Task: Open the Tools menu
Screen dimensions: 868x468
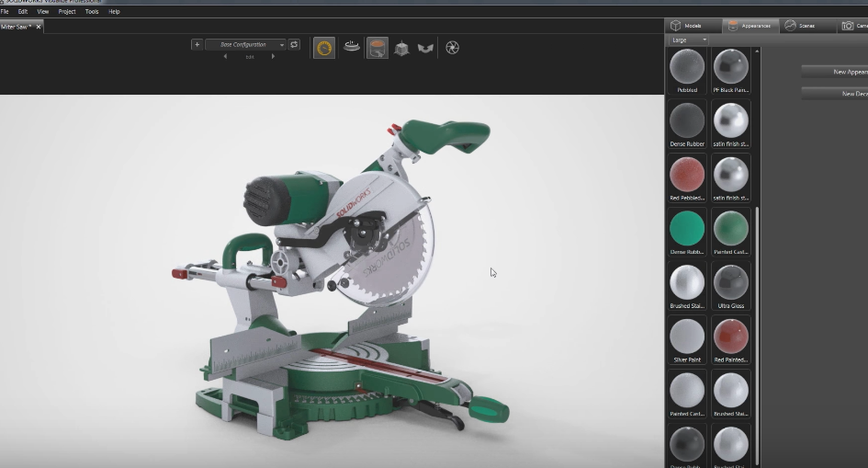Action: point(92,11)
